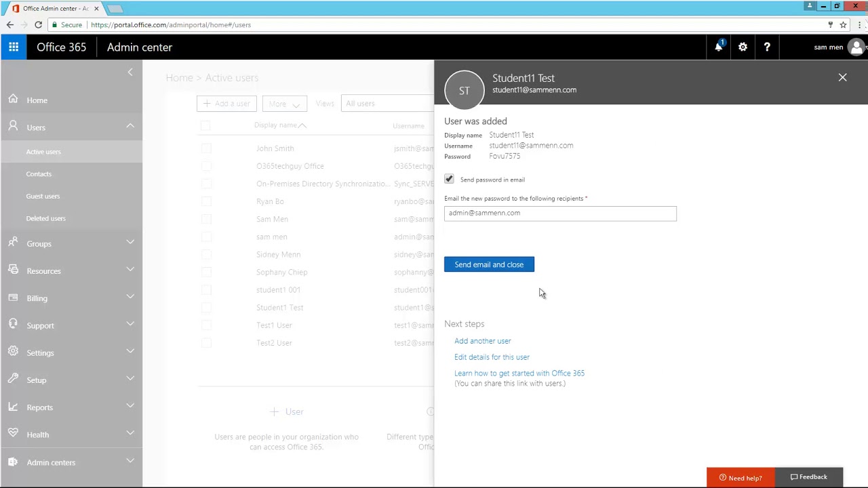Expand the Billing section chevron
The image size is (868, 488).
(130, 298)
